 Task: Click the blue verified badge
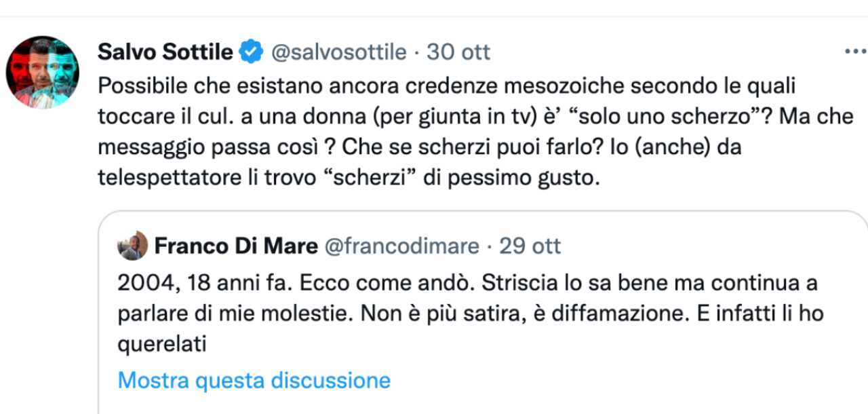click(252, 52)
